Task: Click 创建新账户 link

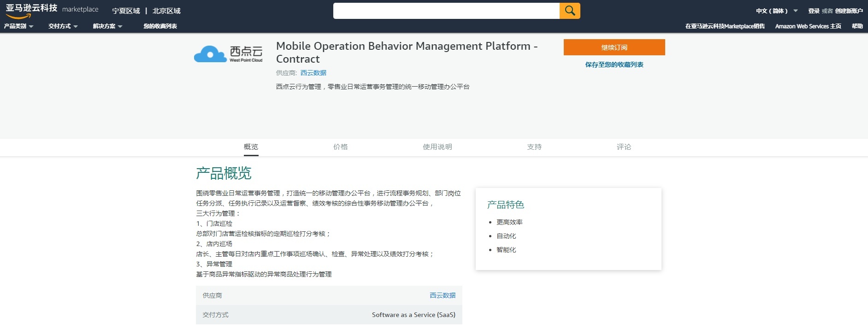Action: click(x=849, y=11)
